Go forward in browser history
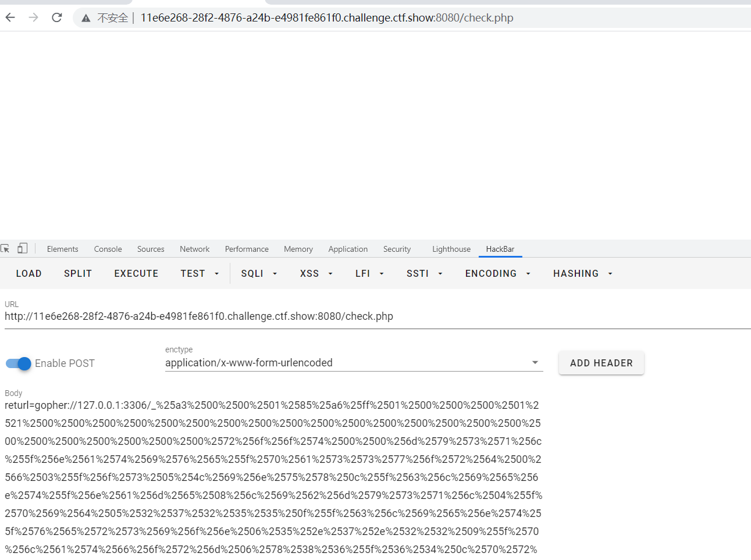Viewport: 751px width, 560px height. pyautogui.click(x=34, y=17)
